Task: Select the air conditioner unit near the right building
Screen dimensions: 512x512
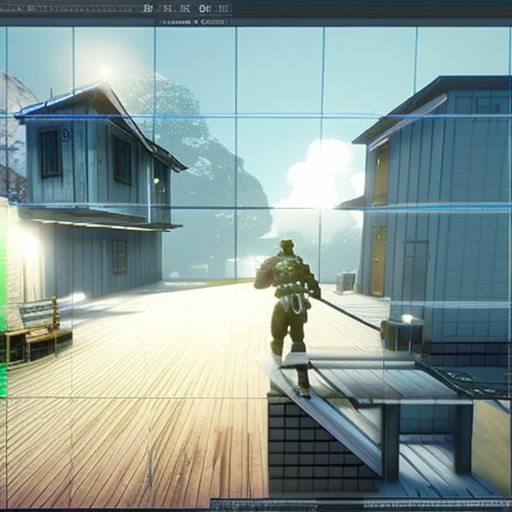Action: coord(346,282)
